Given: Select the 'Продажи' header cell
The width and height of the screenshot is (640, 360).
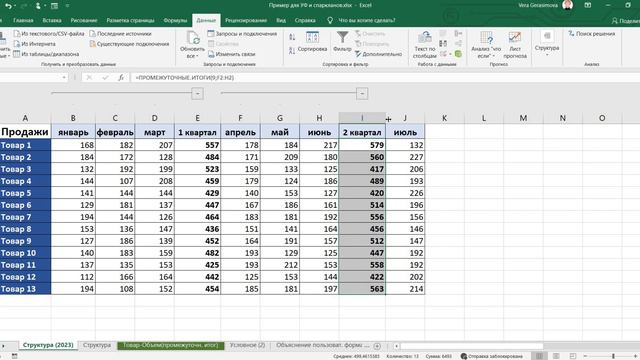Looking at the screenshot, I should point(25,132).
